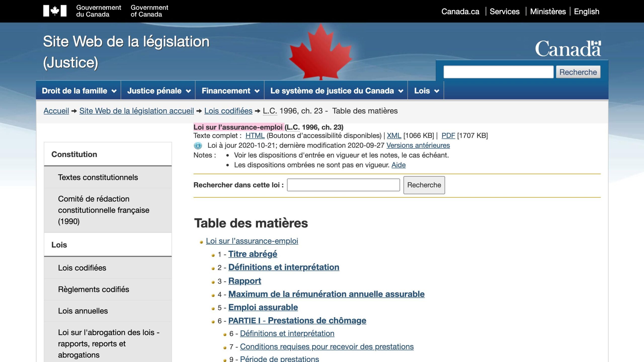Click the arrow icon after Accueil breadcrumb
Image resolution: width=644 pixels, height=362 pixels.
click(x=73, y=111)
